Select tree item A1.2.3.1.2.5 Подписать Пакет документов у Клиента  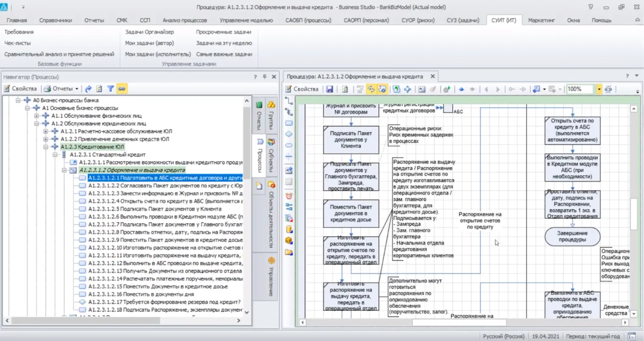click(155, 209)
